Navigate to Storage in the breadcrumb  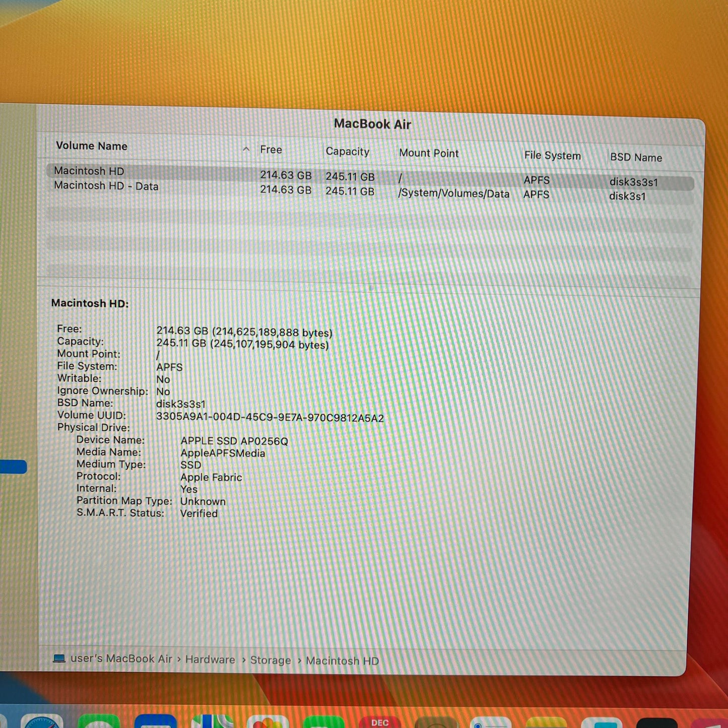point(271,660)
